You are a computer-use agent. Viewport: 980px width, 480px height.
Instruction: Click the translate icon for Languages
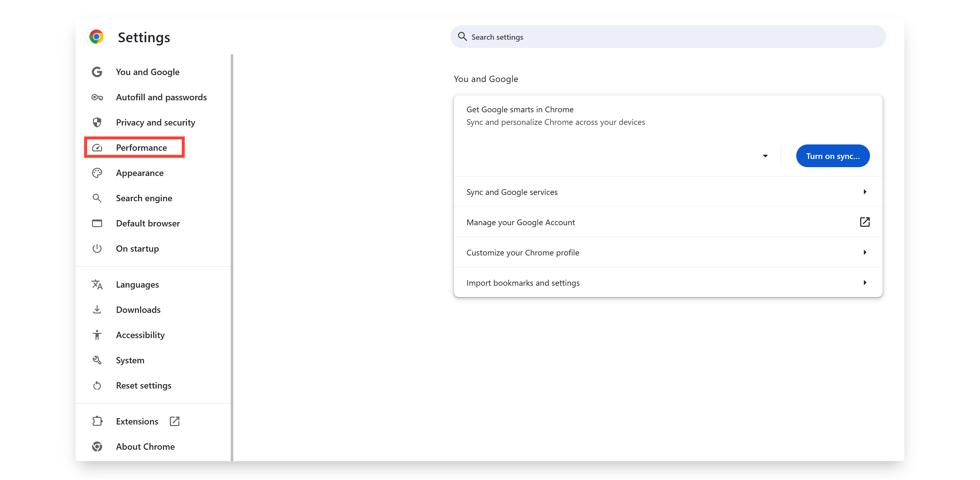97,285
